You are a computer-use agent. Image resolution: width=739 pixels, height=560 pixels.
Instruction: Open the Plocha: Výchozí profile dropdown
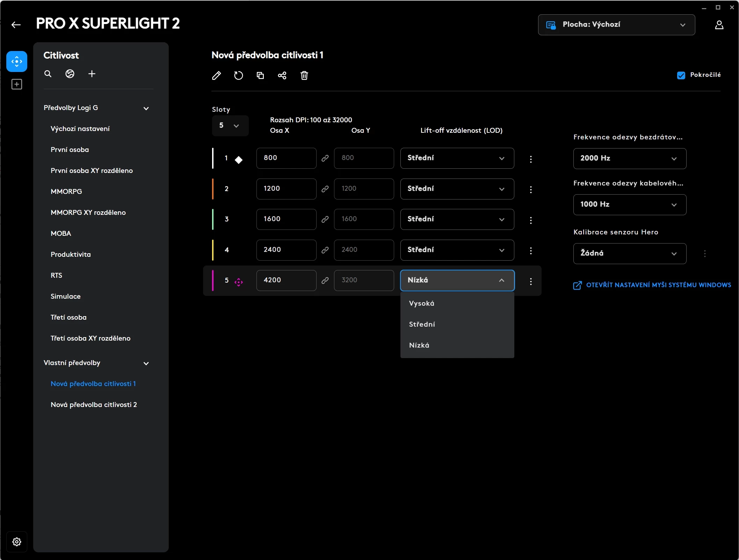(616, 25)
